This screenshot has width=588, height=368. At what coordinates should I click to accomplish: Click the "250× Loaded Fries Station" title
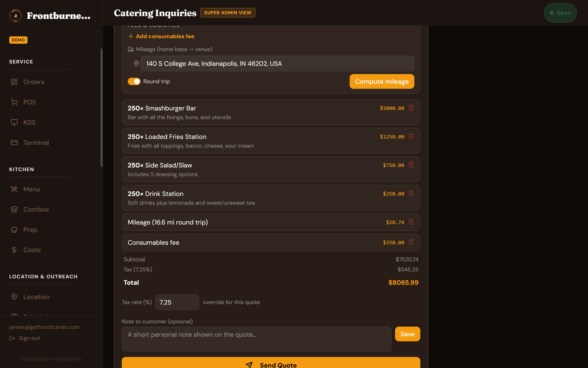167,137
